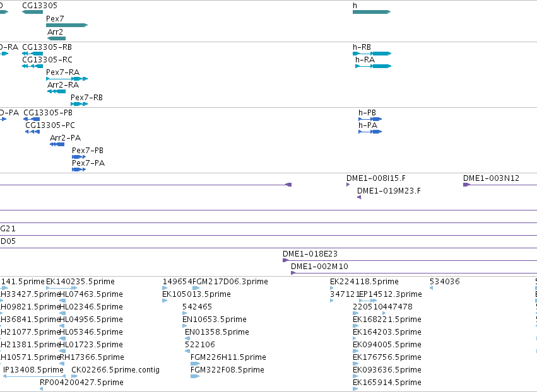Click the DME1-018E23 clone start marker
The image size is (537, 392).
point(285,261)
